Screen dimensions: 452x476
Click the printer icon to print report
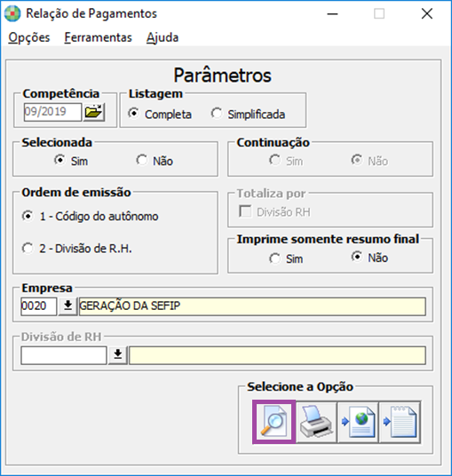pos(316,422)
